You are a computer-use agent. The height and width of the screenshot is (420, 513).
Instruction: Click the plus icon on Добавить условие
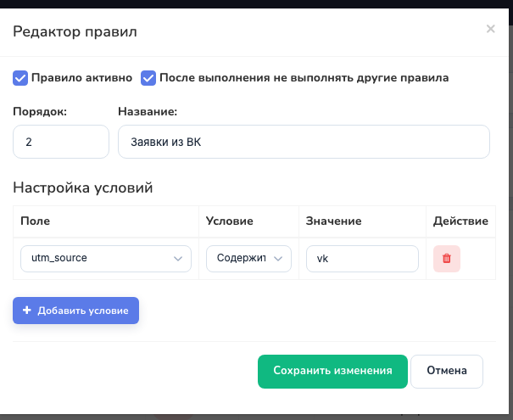tap(27, 310)
